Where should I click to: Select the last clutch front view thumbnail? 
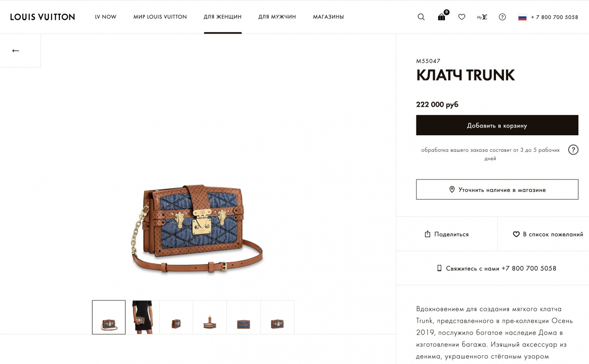[x=277, y=317]
